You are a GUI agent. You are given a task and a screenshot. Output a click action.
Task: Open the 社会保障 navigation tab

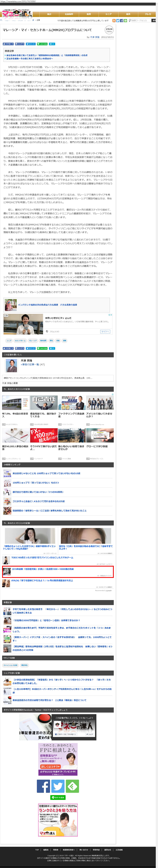coord(69,14)
